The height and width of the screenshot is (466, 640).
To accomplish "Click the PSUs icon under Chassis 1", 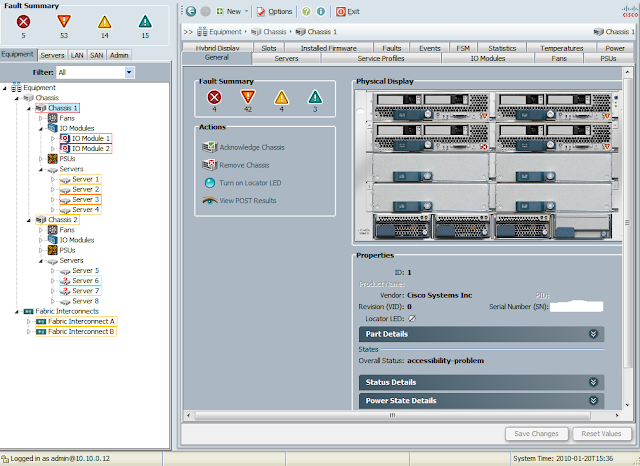I will pyautogui.click(x=52, y=159).
